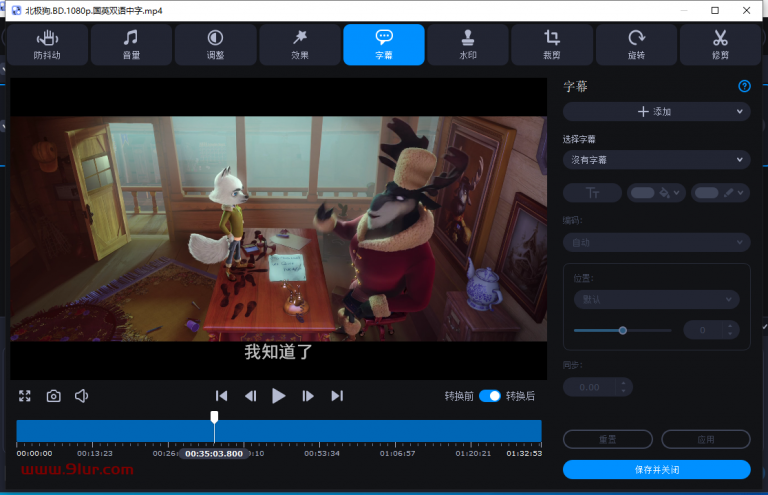Click the 01:32:53 end time label
768x495 pixels.
coord(524,453)
